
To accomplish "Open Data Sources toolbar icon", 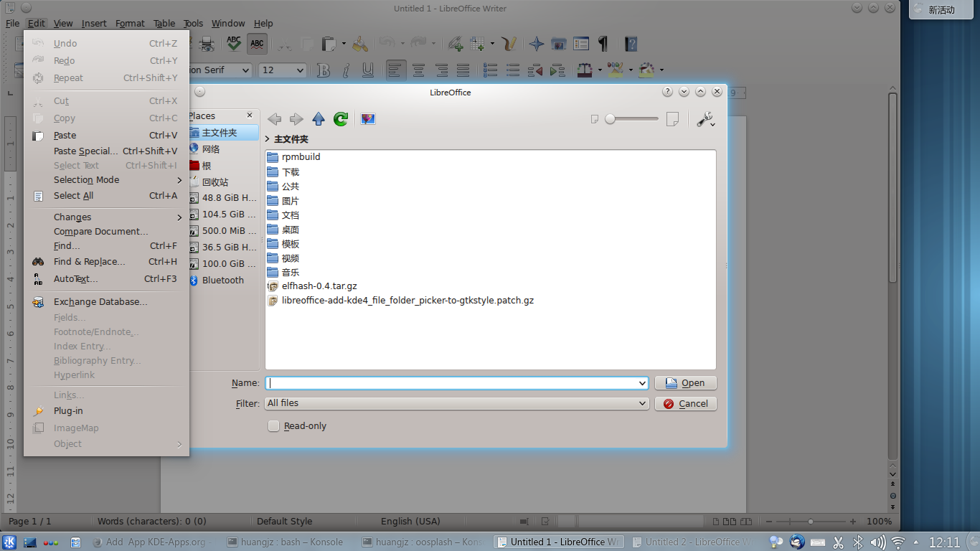I will tap(581, 44).
